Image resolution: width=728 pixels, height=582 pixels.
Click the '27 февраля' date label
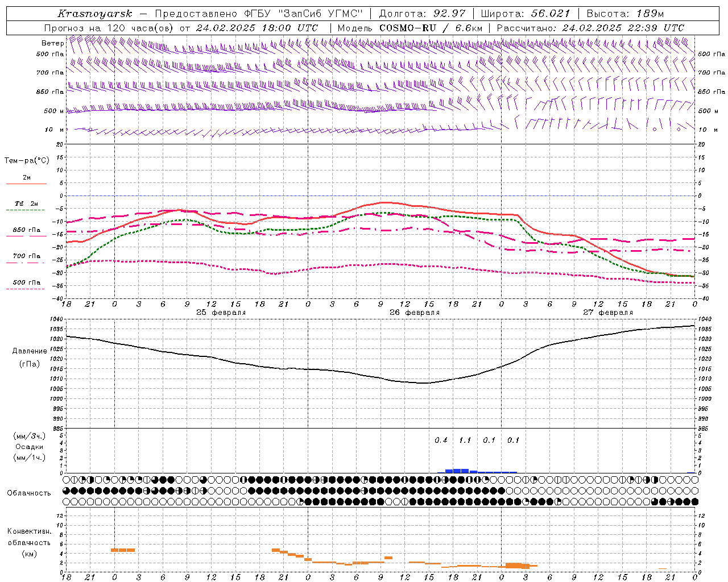click(x=607, y=313)
